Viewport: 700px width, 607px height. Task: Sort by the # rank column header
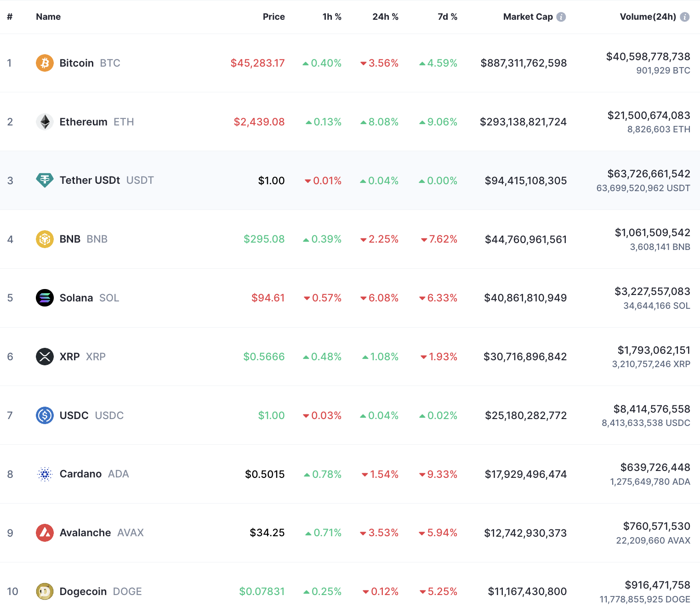(x=10, y=17)
